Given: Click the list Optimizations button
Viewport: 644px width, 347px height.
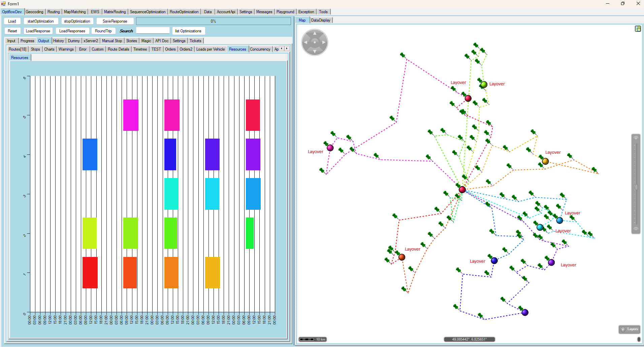Looking at the screenshot, I should [188, 31].
